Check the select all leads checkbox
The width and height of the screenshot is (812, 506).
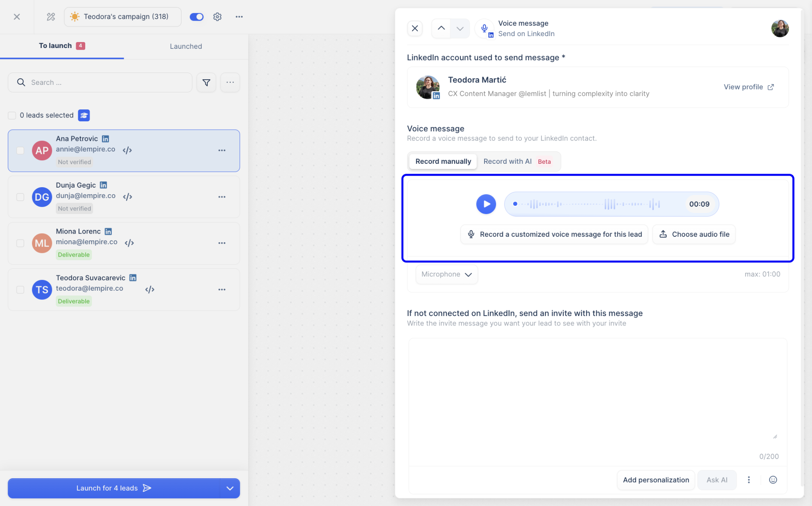click(12, 115)
